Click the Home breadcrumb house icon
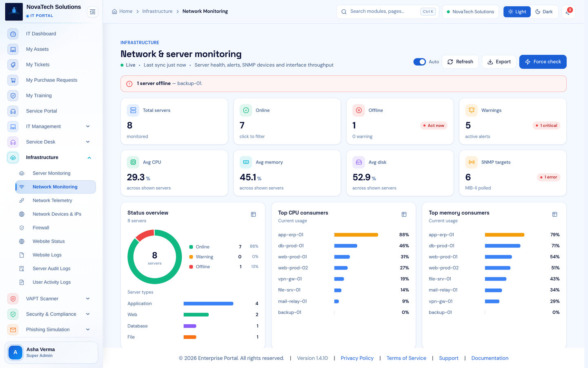Image resolution: width=588 pixels, height=368 pixels. click(x=114, y=11)
